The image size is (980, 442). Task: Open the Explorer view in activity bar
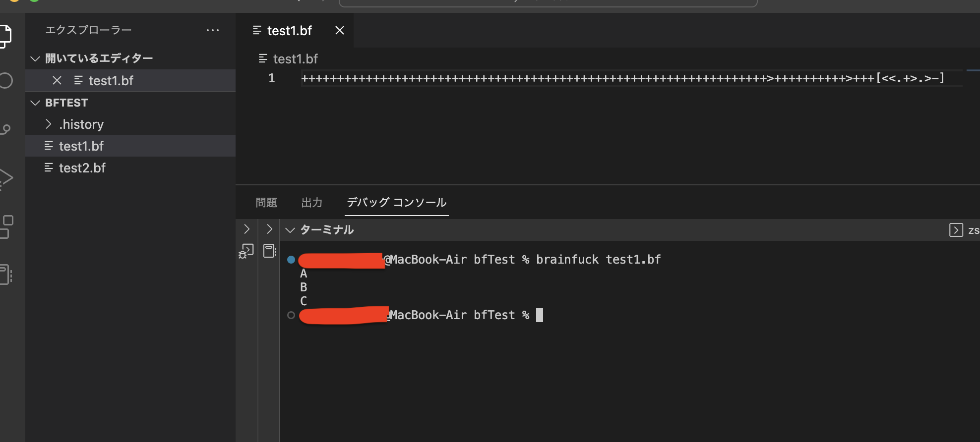tap(5, 36)
